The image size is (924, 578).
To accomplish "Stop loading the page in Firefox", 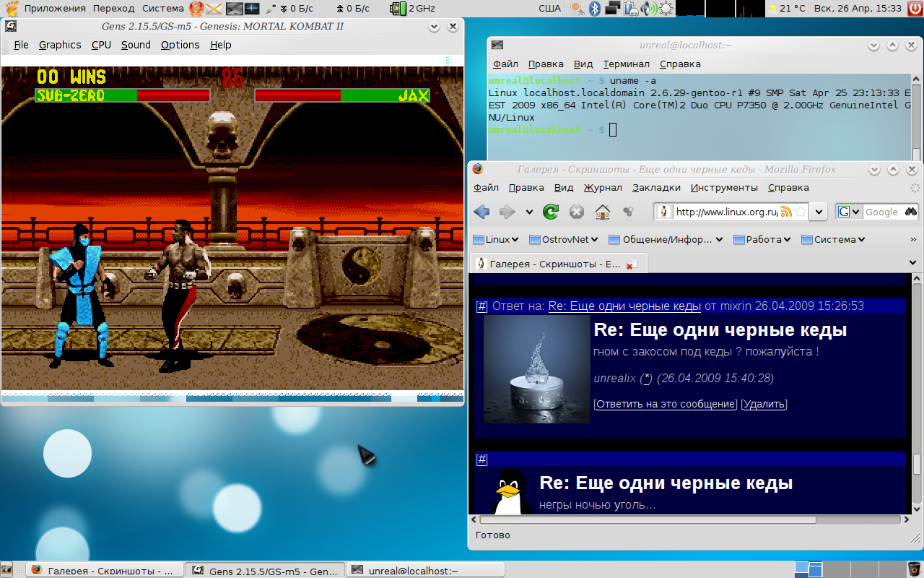I will coord(576,212).
